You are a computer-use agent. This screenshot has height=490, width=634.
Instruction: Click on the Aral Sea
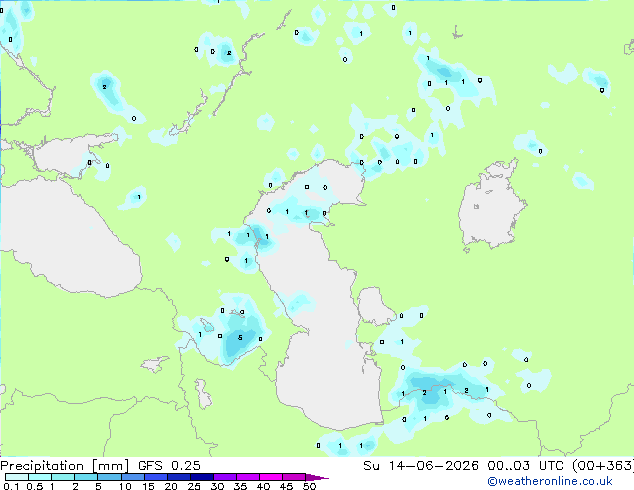(x=492, y=206)
